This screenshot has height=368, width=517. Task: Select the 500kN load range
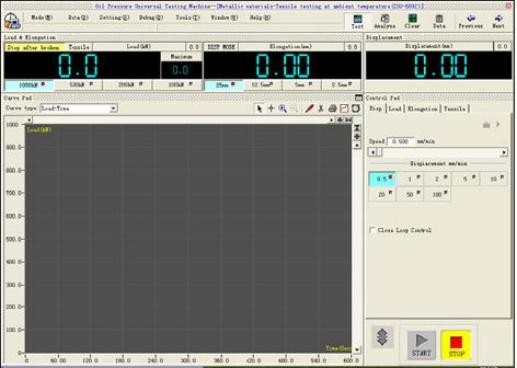coord(78,85)
